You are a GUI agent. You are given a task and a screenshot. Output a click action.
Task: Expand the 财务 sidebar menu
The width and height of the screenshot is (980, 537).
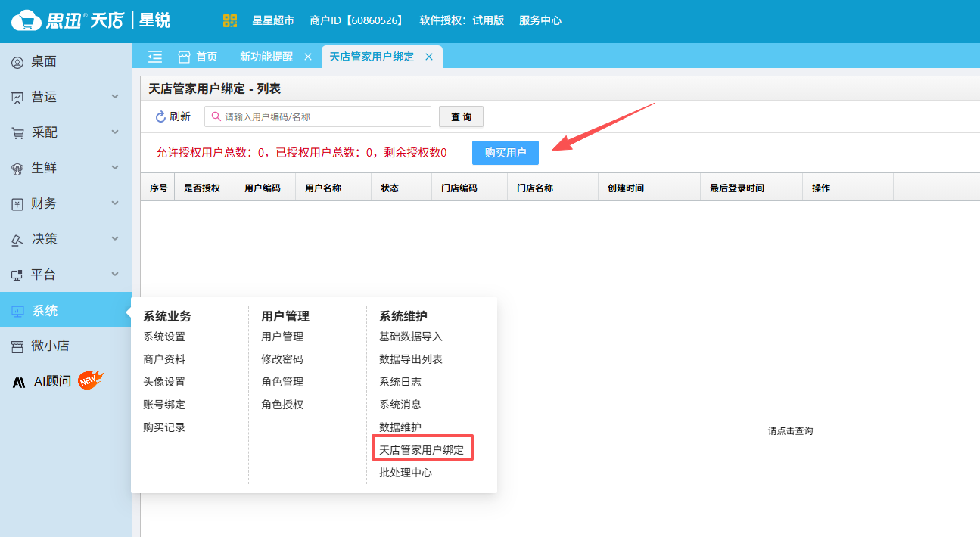point(65,203)
